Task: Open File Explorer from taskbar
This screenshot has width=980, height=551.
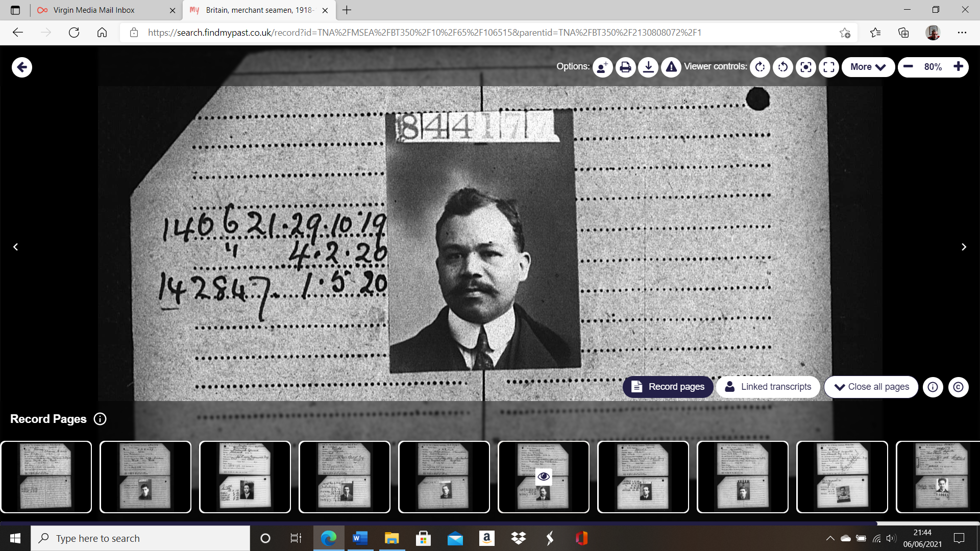Action: (391, 538)
